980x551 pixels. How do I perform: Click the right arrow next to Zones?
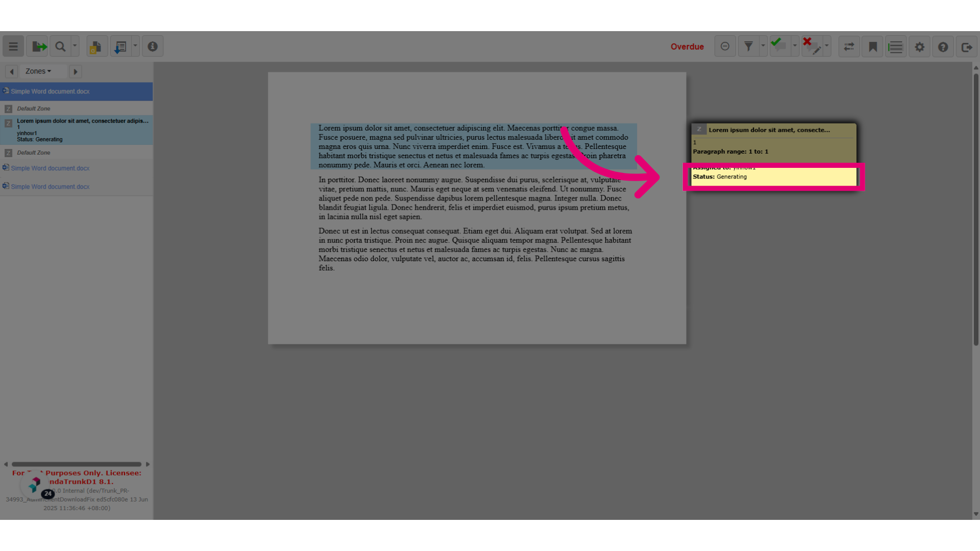point(76,72)
